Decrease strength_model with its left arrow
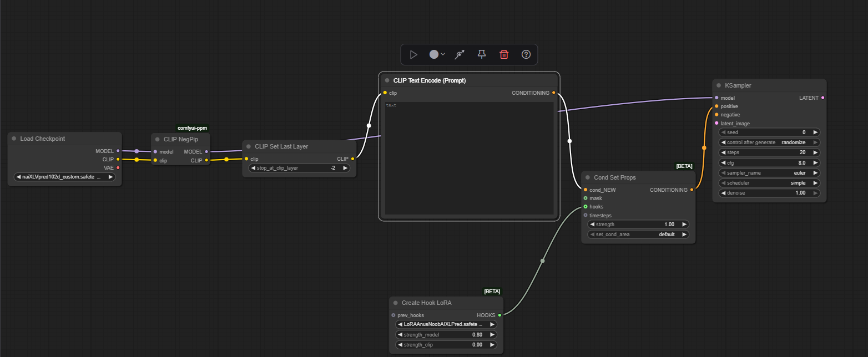This screenshot has height=357, width=868. point(401,335)
